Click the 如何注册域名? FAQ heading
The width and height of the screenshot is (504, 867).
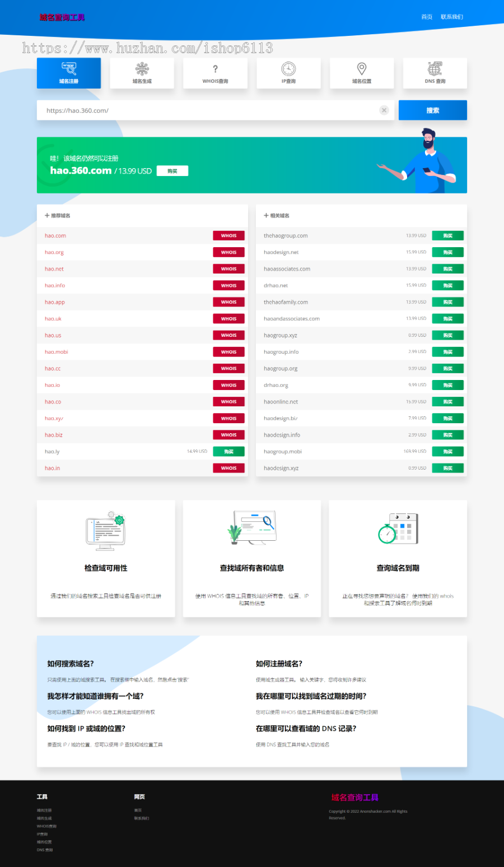click(x=279, y=664)
